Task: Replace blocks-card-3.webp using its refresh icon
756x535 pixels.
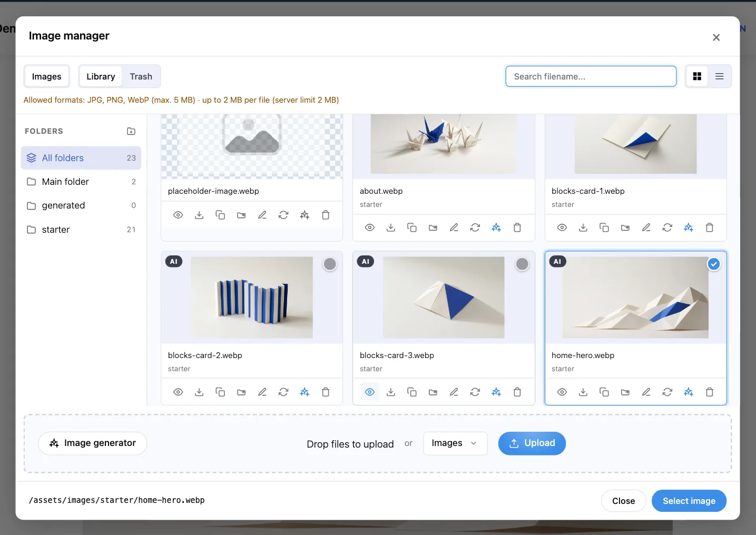Action: [475, 392]
